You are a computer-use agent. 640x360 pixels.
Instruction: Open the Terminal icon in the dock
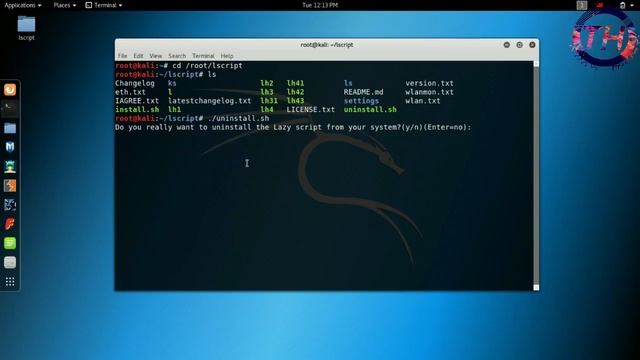point(10,109)
